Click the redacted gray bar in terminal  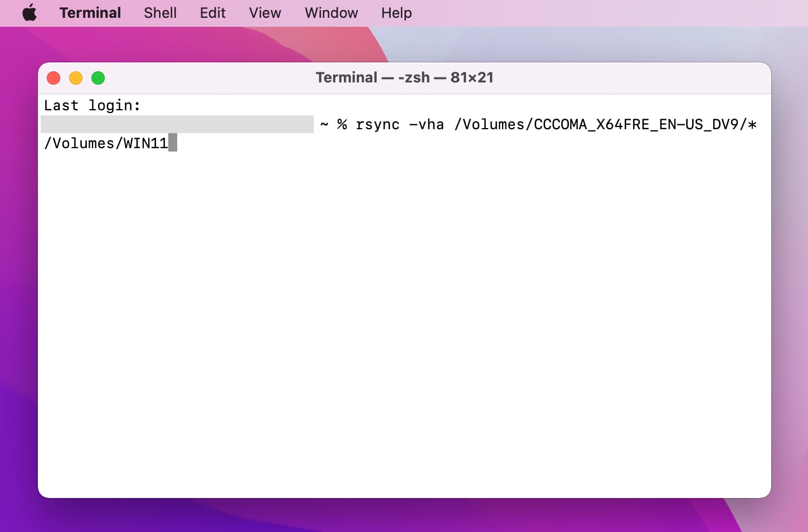(176, 124)
